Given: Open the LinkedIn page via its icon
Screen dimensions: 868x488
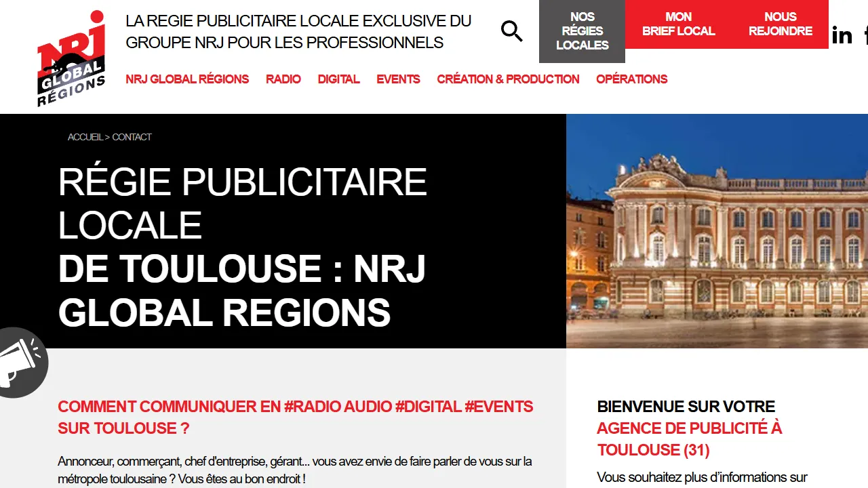Looking at the screenshot, I should tap(842, 35).
